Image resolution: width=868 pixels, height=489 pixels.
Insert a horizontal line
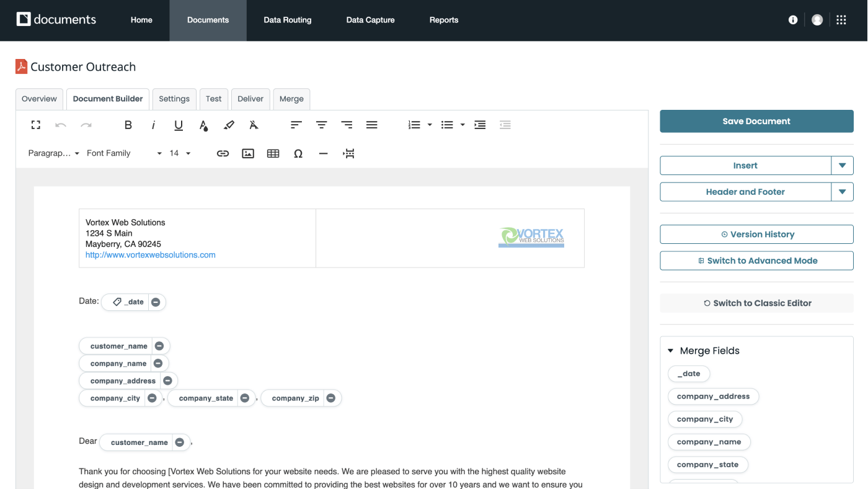(323, 153)
